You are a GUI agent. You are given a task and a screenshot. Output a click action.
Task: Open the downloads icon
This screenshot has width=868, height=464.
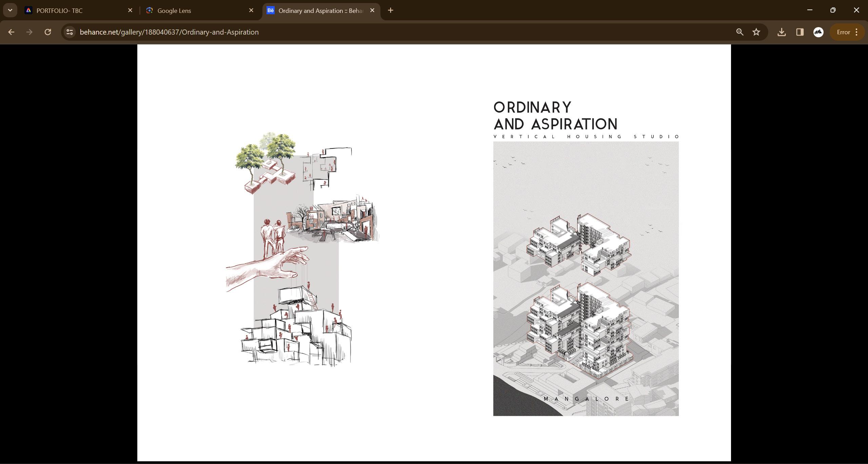coord(782,32)
